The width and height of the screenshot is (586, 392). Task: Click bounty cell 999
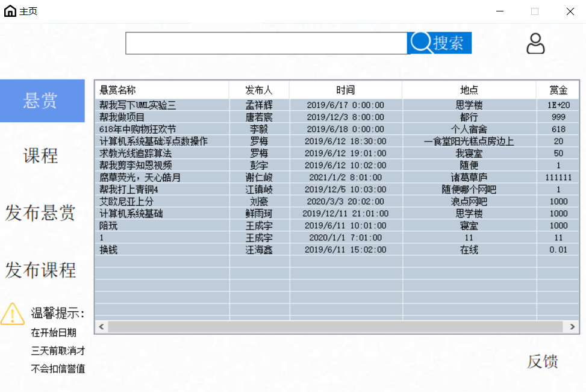point(559,117)
